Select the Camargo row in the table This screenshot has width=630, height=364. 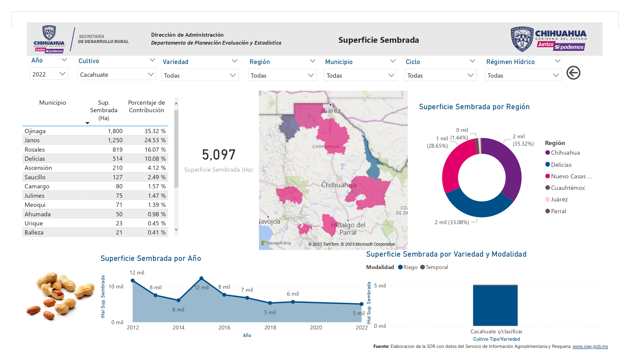pos(95,186)
